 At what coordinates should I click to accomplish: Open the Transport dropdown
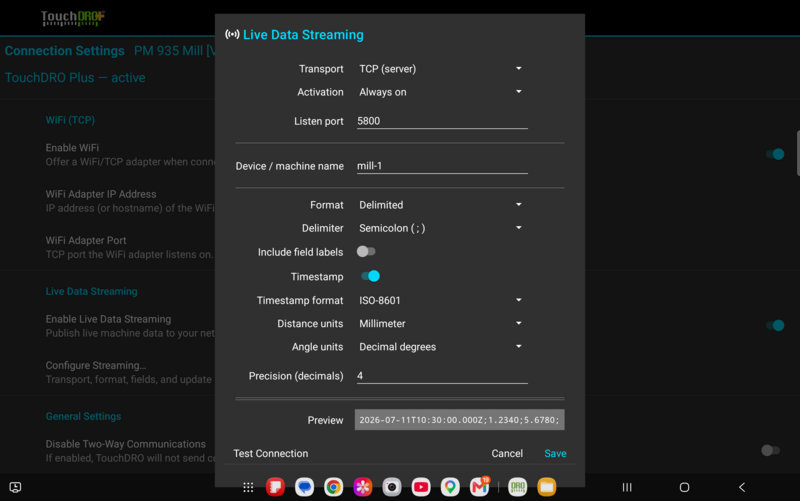click(441, 69)
